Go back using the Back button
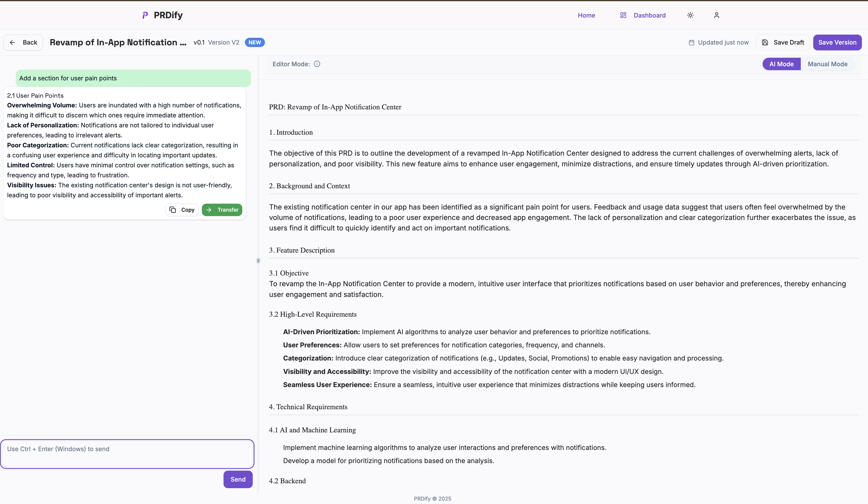868x504 pixels. coord(23,42)
